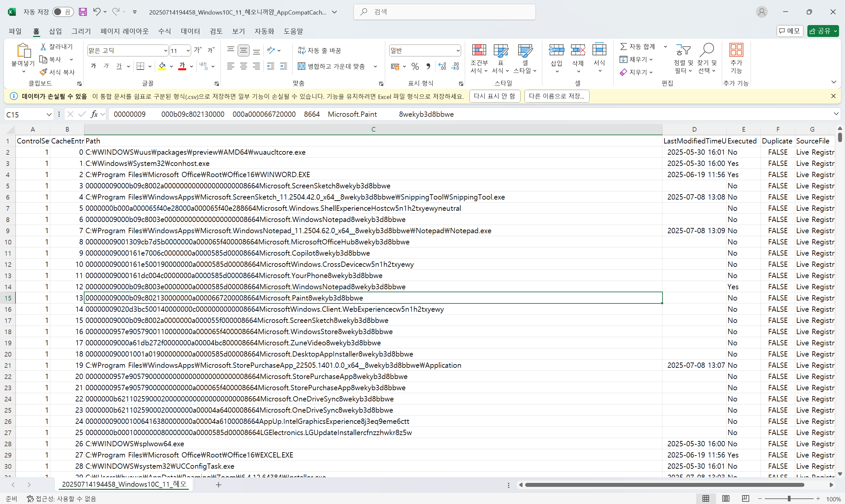Click the Insert Function fx icon
The image size is (845, 504).
tap(94, 114)
